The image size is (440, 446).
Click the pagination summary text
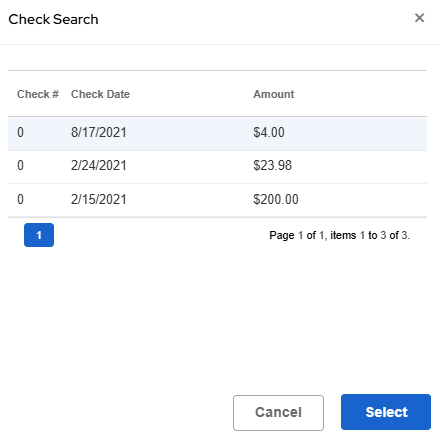pyautogui.click(x=340, y=235)
